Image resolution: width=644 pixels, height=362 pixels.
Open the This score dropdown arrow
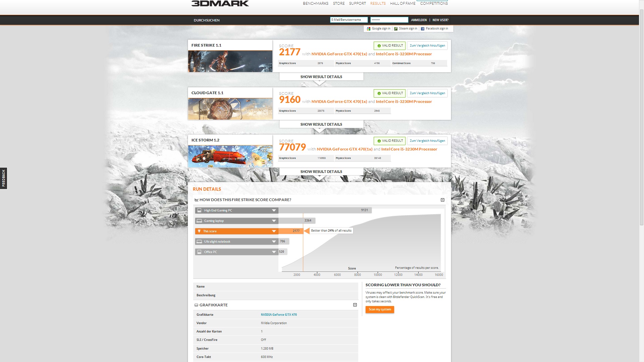point(274,231)
